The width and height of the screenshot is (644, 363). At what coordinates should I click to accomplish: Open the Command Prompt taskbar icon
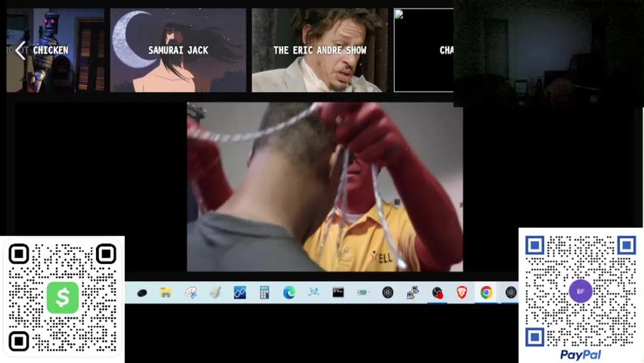pyautogui.click(x=338, y=292)
